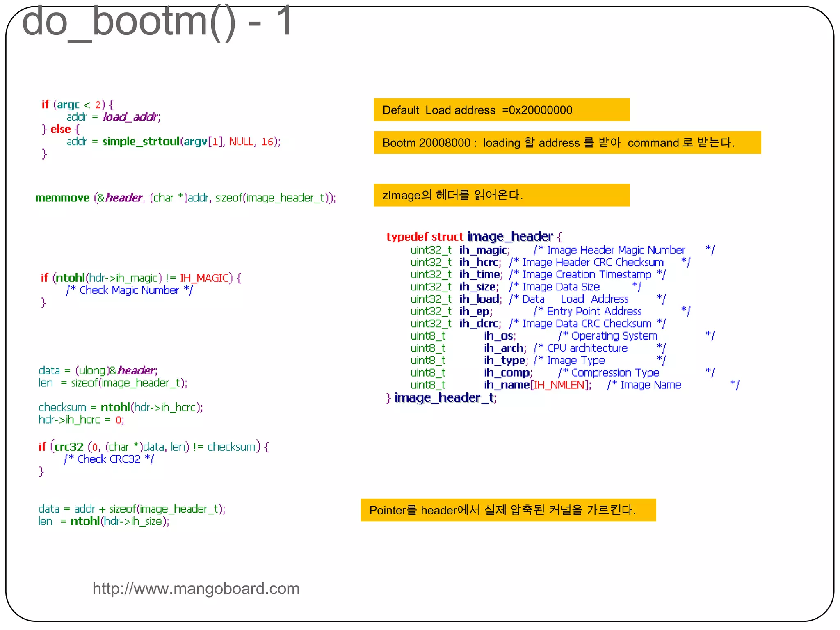Click comment "/* Image Creation Timestamp */"

587,275
